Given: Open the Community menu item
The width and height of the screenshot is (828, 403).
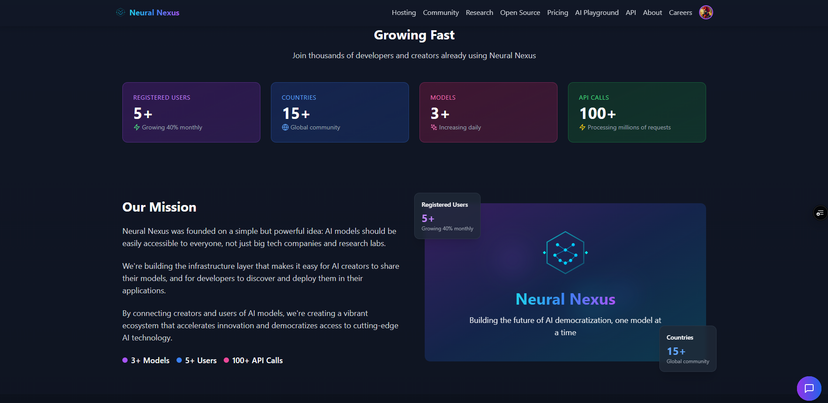Looking at the screenshot, I should [x=440, y=13].
